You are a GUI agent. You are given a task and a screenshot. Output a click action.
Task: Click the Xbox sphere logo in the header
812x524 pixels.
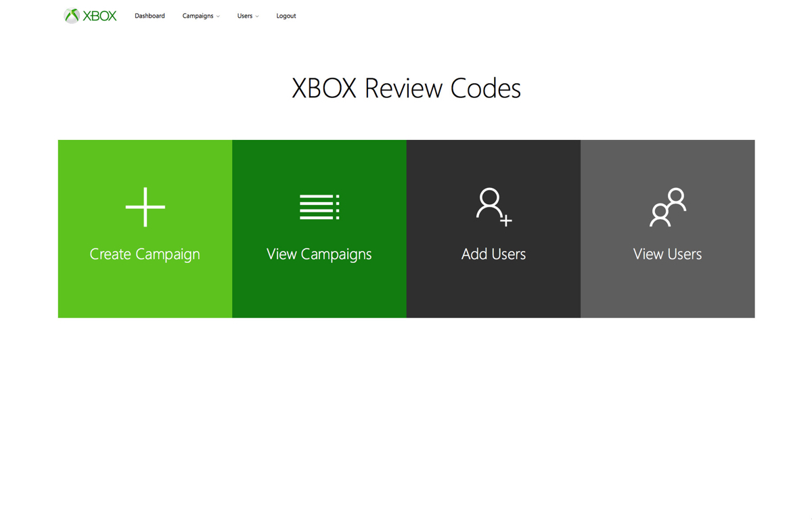70,15
